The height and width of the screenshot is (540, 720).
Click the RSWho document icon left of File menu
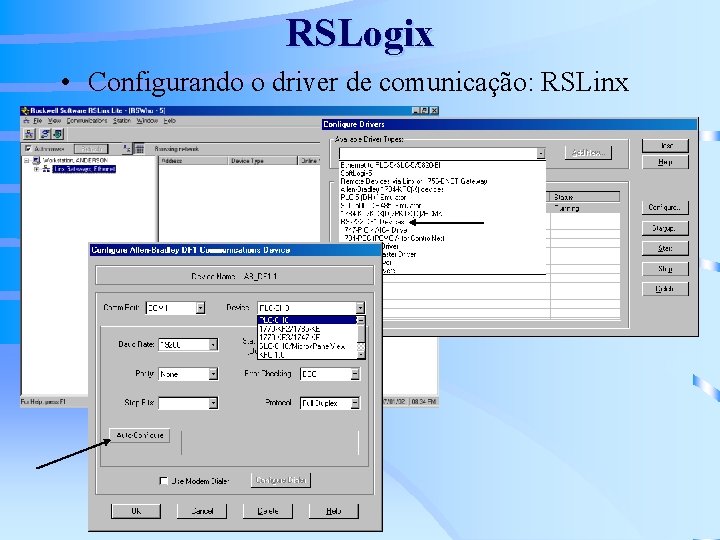pos(26,121)
